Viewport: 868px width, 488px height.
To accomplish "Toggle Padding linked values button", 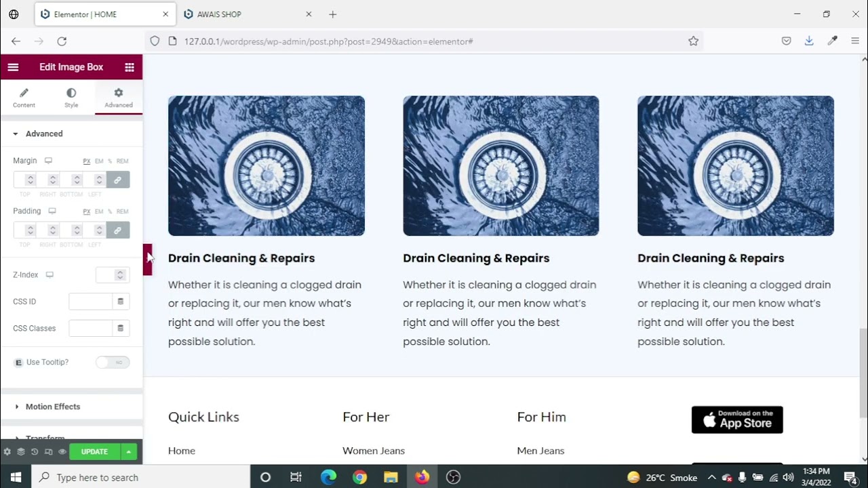I will pyautogui.click(x=118, y=230).
